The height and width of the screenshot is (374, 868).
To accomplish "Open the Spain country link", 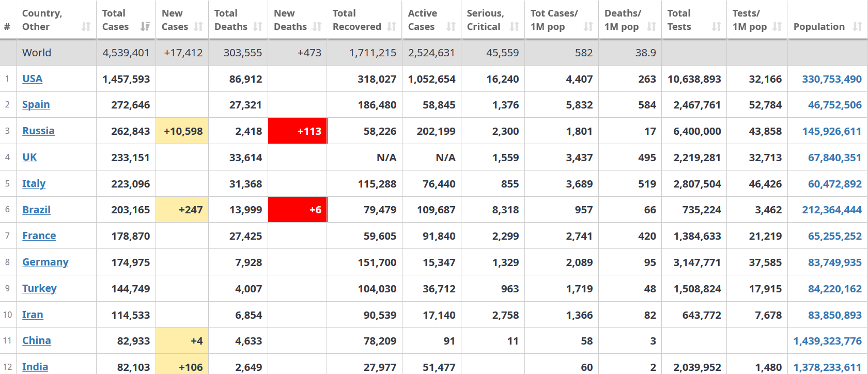I will point(36,104).
